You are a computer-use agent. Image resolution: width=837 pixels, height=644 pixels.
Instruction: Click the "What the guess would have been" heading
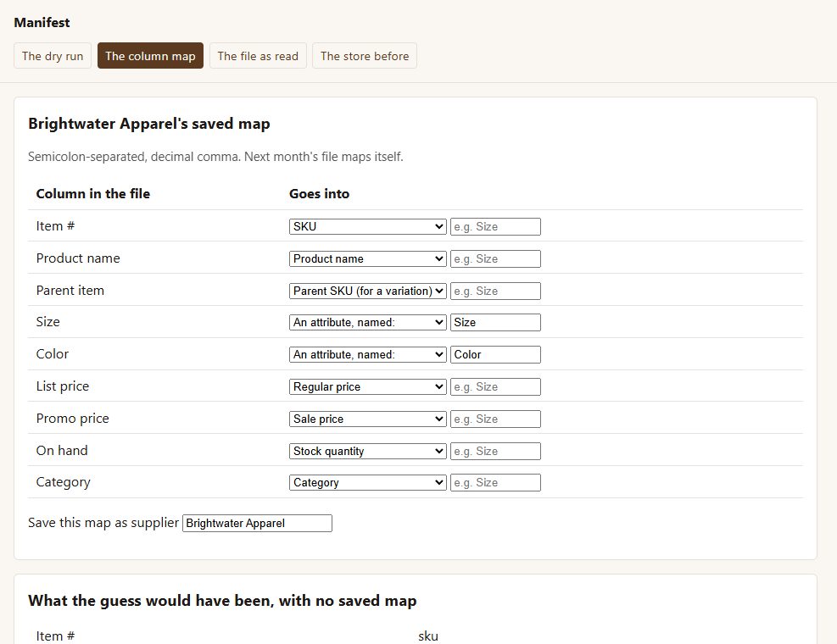tap(222, 601)
